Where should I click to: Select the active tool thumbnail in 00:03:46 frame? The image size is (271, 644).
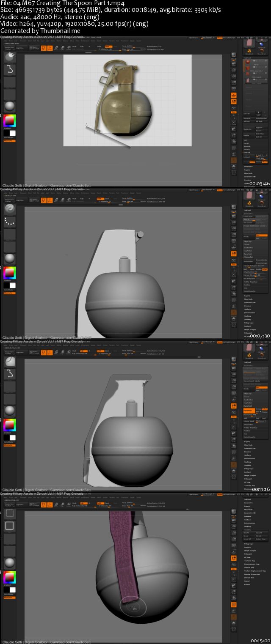click(249, 43)
